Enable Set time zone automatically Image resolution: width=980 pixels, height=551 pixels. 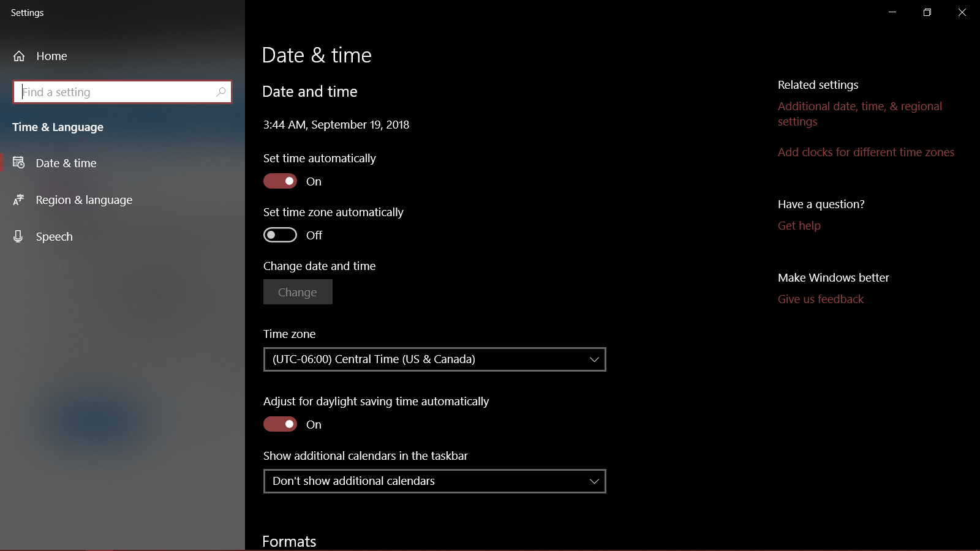click(280, 235)
